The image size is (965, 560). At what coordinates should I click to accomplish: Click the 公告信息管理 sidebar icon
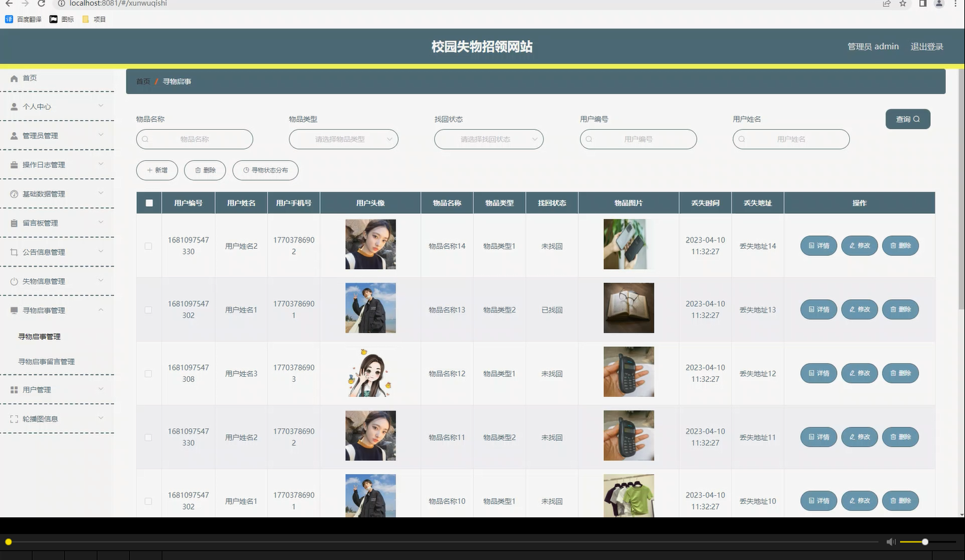click(x=14, y=253)
